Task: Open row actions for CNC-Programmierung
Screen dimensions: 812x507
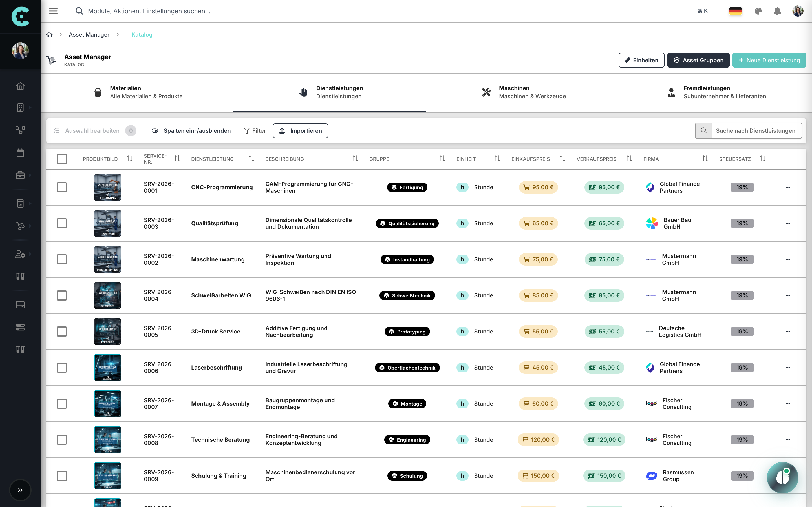Action: [x=787, y=187]
